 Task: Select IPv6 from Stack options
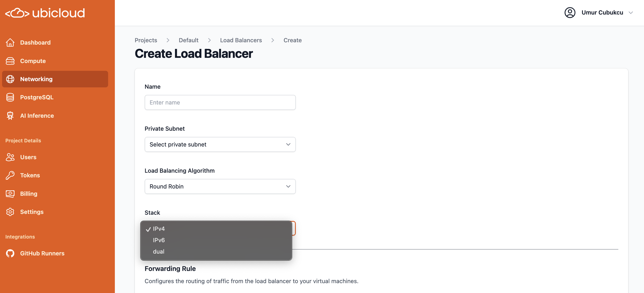159,240
